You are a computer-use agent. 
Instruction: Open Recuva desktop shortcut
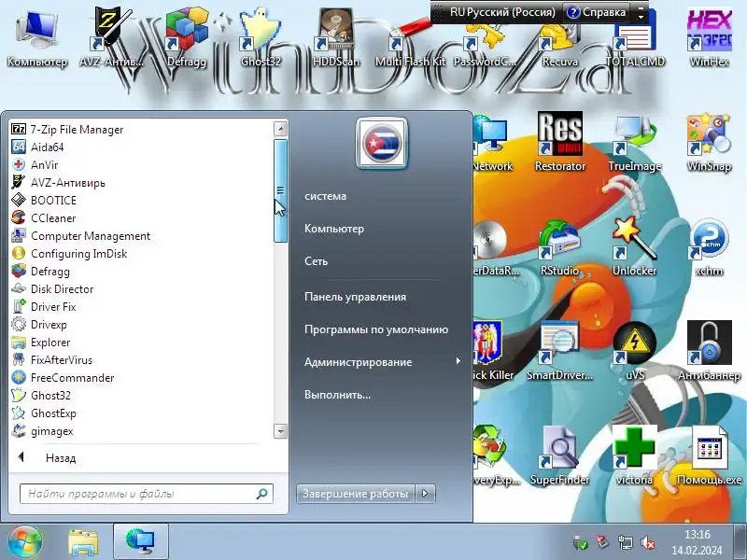(x=559, y=43)
